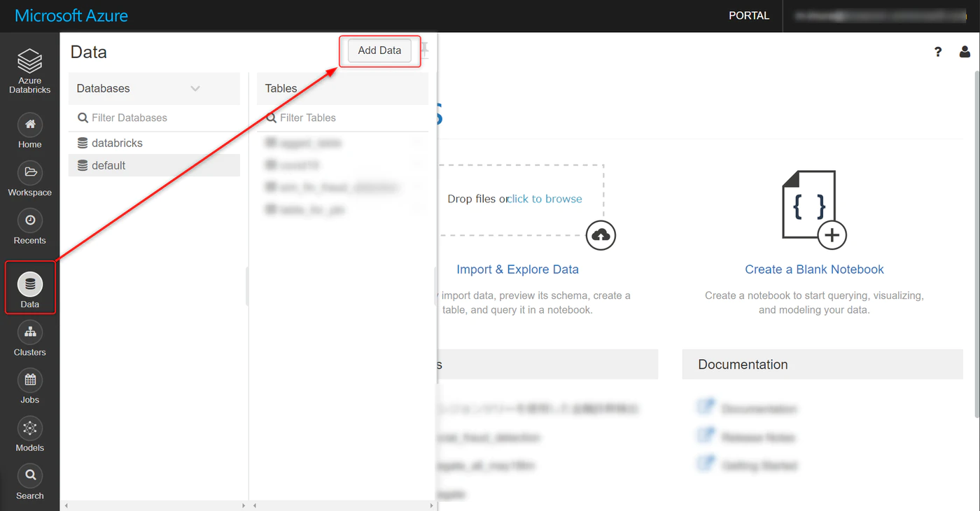Screen dimensions: 980x511
Task: Focus the Filter Databases field
Action: tap(154, 118)
